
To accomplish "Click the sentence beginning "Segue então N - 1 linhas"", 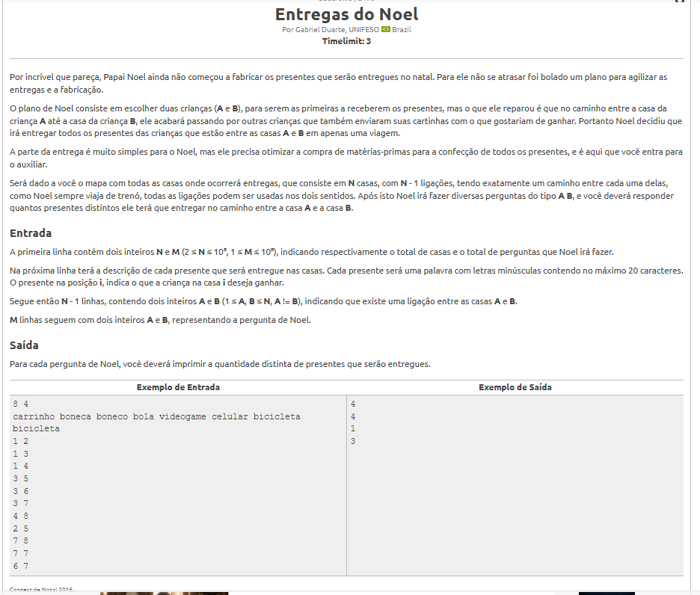I will pos(263,301).
